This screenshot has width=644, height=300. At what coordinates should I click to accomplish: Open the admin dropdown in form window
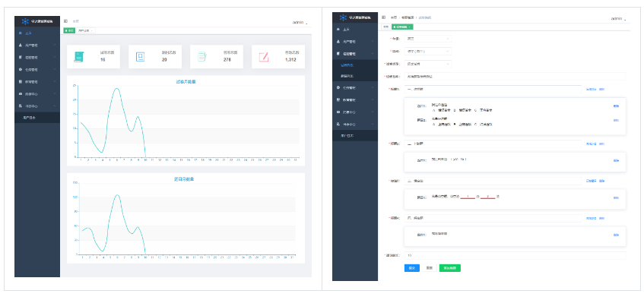point(619,19)
